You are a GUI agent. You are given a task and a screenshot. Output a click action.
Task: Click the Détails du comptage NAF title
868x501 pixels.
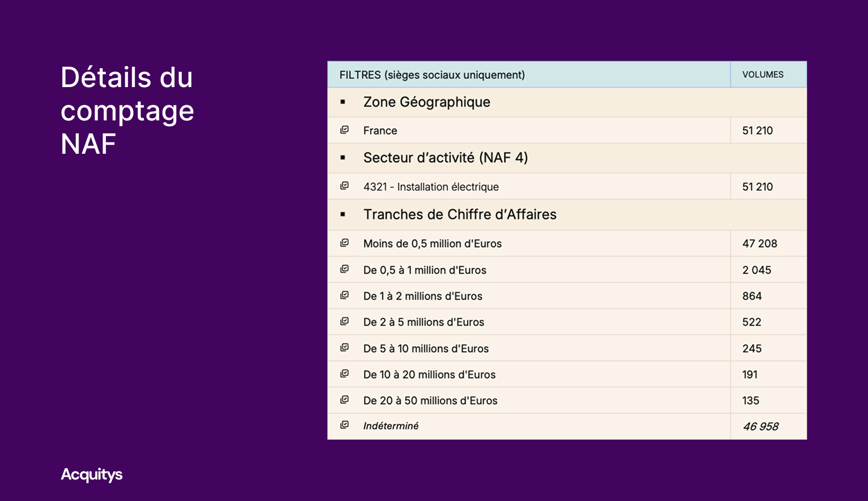pyautogui.click(x=127, y=110)
